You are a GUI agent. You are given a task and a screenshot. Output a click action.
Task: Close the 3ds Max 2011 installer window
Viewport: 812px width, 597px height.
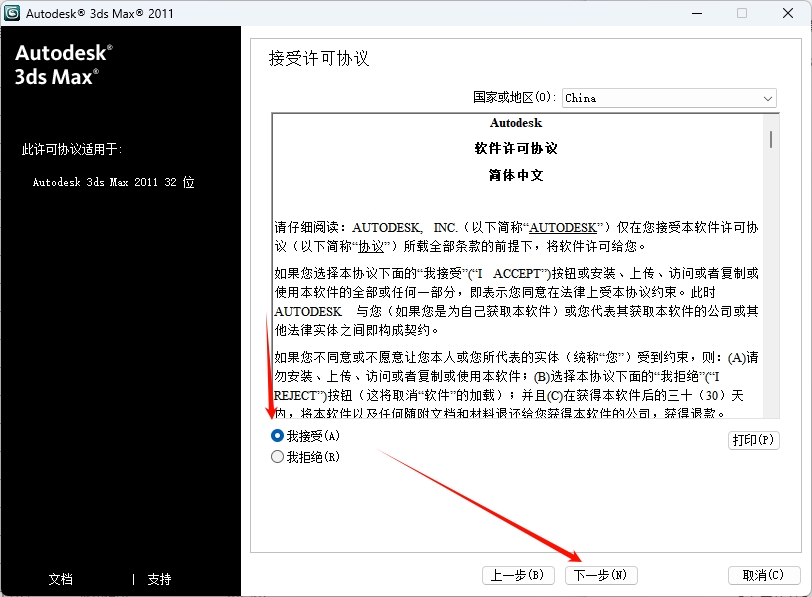tap(788, 13)
